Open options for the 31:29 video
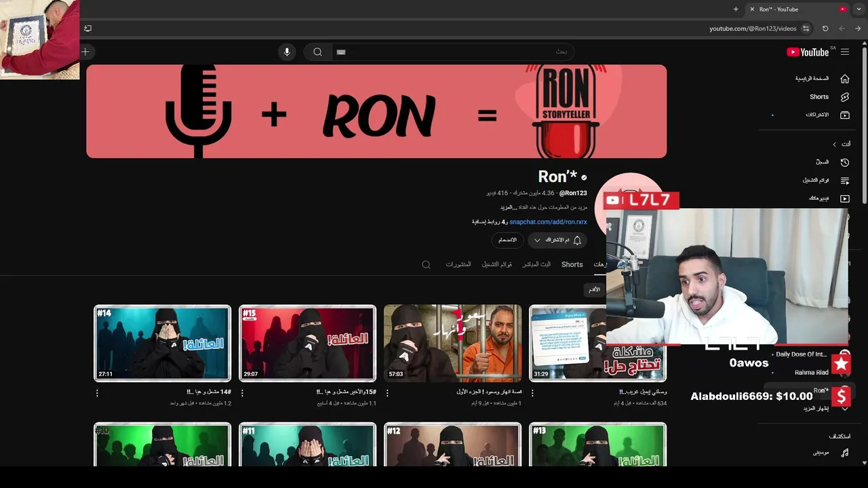The image size is (868, 488). (x=532, y=392)
